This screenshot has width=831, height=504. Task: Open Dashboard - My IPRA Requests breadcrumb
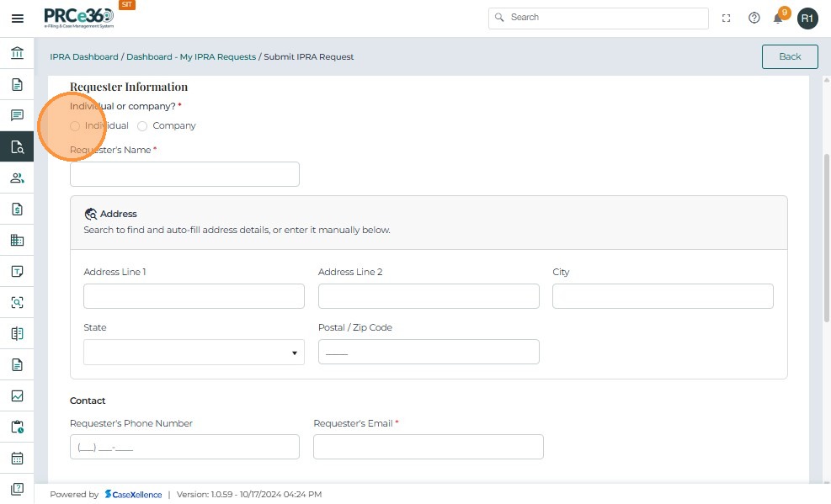click(x=191, y=57)
